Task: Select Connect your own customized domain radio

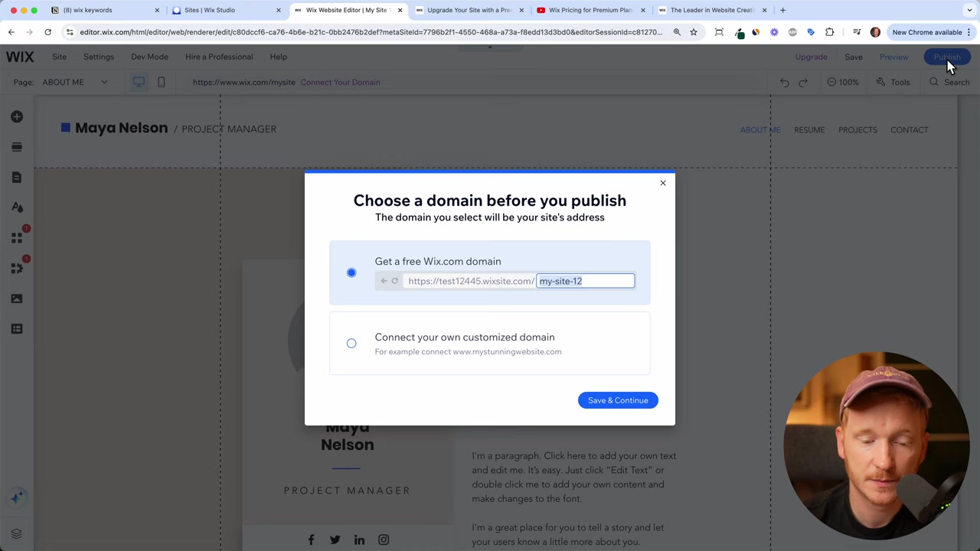Action: click(351, 344)
